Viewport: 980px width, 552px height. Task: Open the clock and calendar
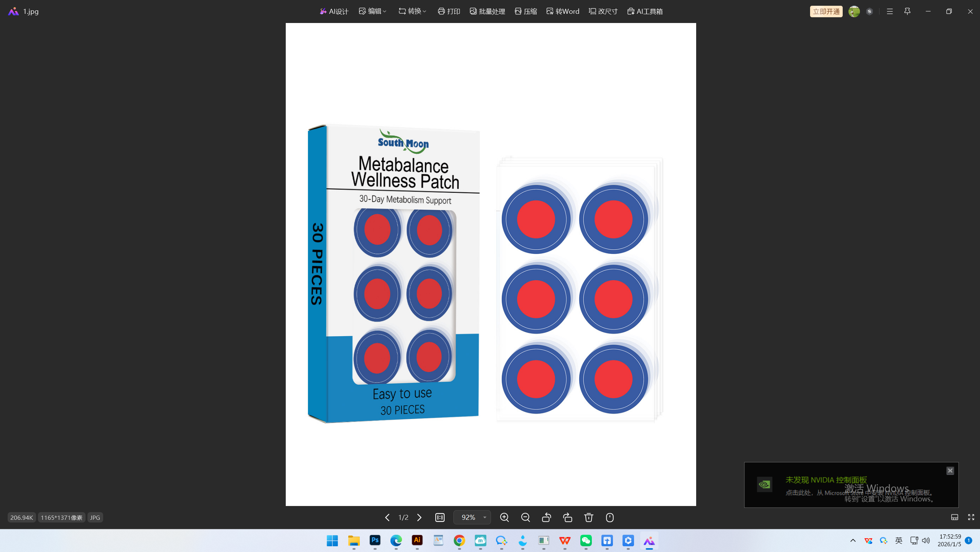(x=949, y=540)
